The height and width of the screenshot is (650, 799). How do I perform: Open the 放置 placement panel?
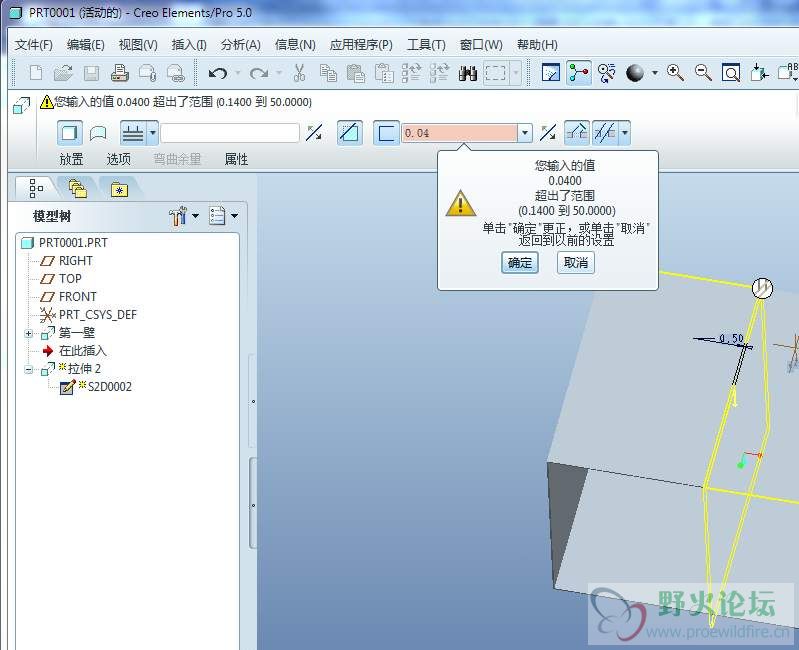71,159
